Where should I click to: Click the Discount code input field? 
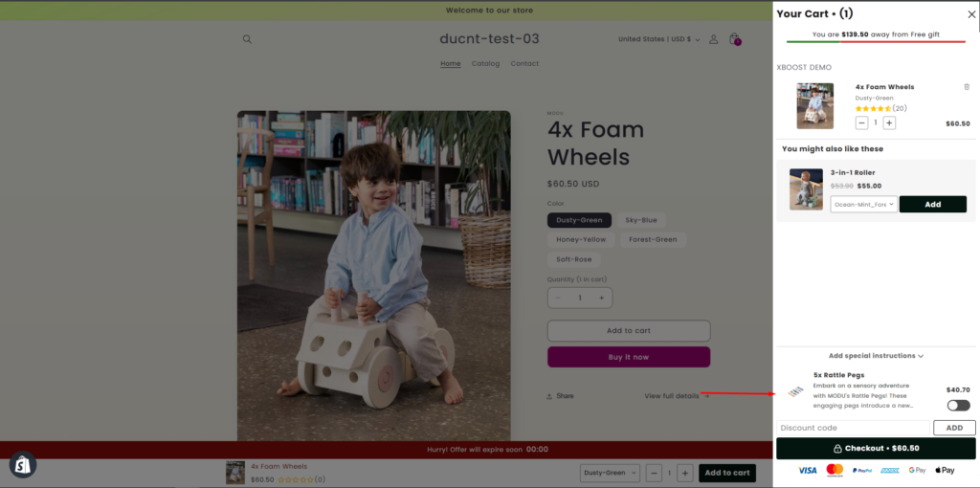coord(853,428)
